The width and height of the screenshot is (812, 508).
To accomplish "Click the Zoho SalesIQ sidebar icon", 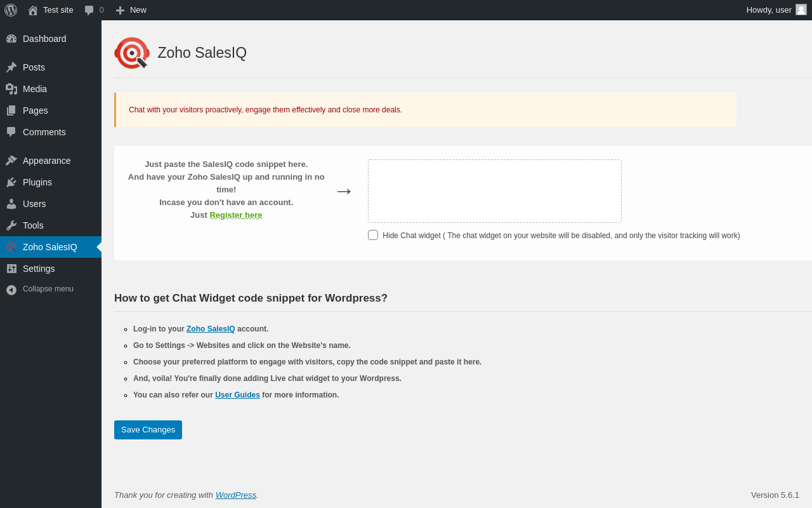I will (11, 247).
